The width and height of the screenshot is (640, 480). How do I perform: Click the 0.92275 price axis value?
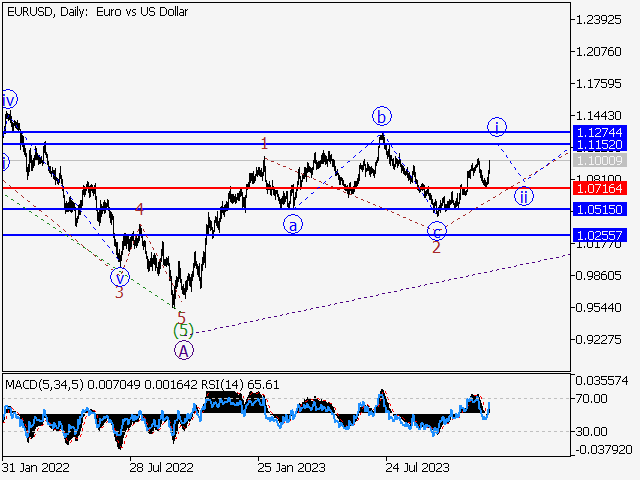[x=598, y=340]
